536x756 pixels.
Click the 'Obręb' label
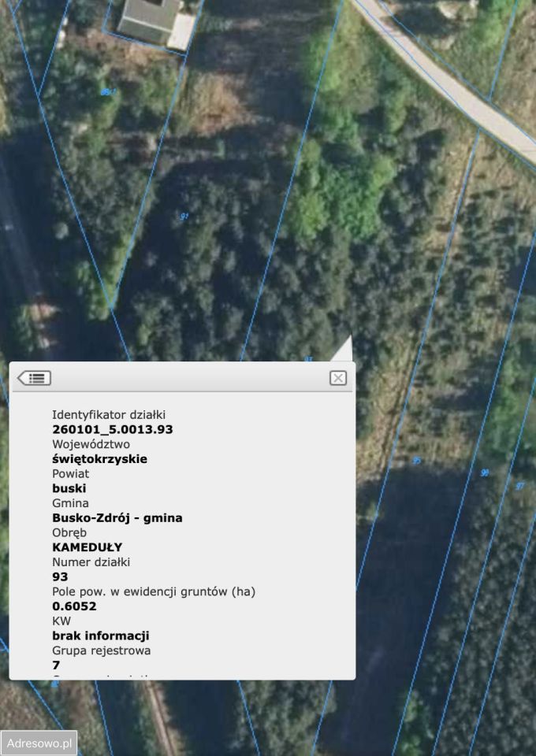click(69, 533)
